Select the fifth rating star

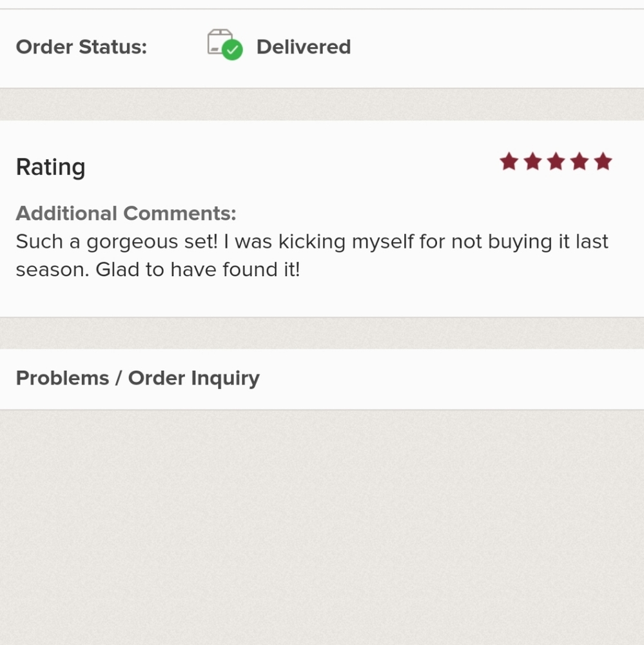click(x=603, y=162)
